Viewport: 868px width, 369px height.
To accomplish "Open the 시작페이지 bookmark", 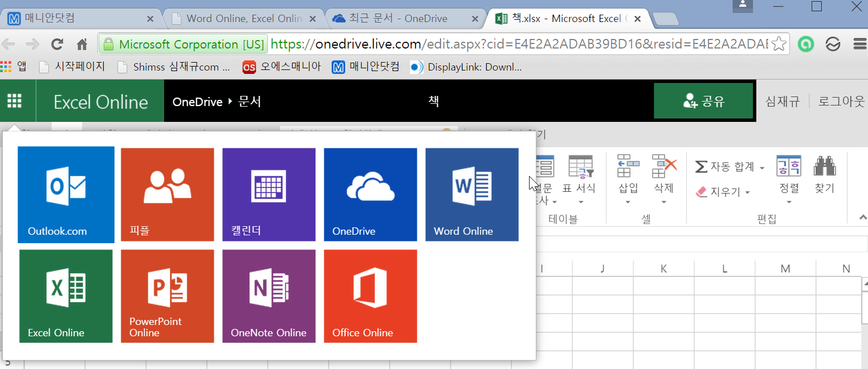I will click(x=72, y=67).
